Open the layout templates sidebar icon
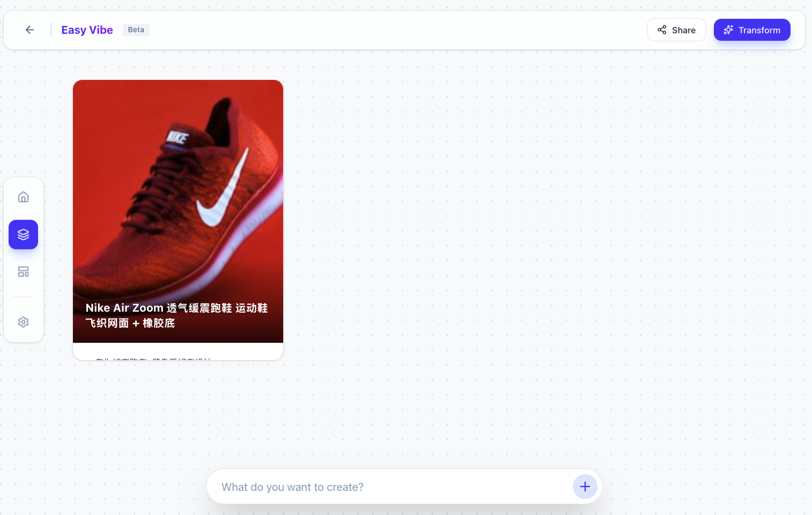 click(x=23, y=272)
